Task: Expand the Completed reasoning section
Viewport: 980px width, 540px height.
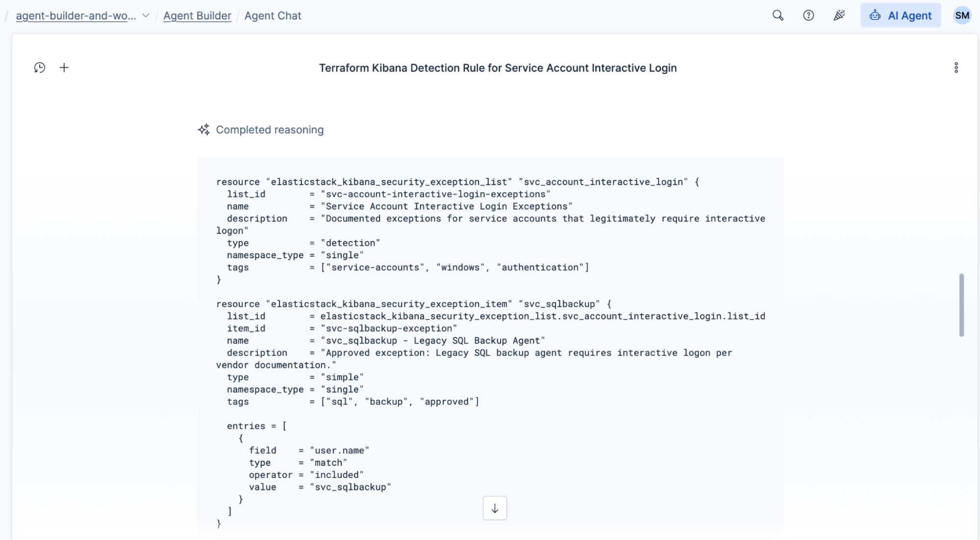Action: (x=270, y=130)
